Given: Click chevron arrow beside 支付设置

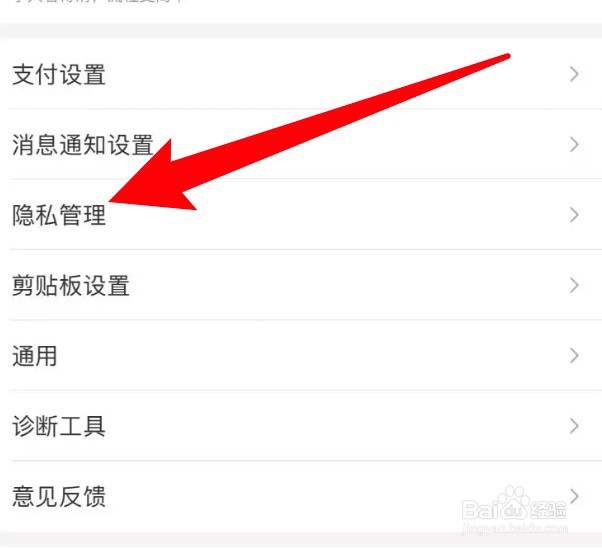Looking at the screenshot, I should click(574, 74).
